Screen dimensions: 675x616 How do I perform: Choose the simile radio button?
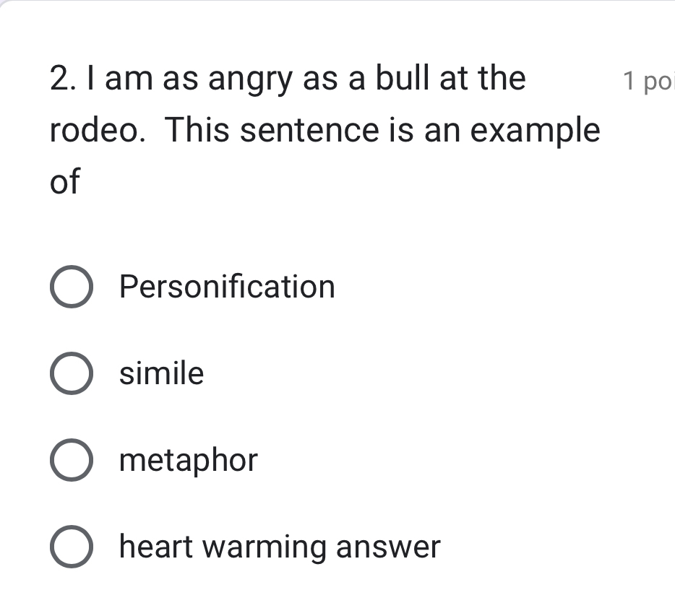pos(72,374)
